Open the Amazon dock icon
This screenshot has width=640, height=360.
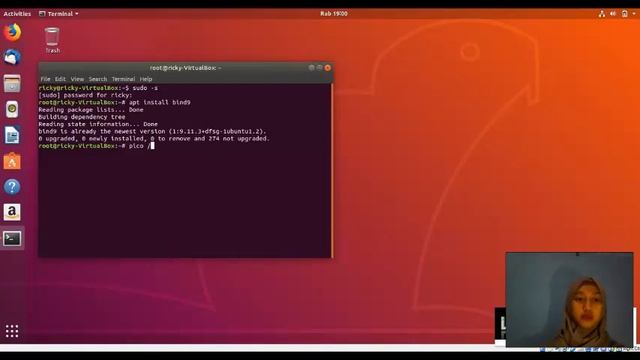(12, 212)
